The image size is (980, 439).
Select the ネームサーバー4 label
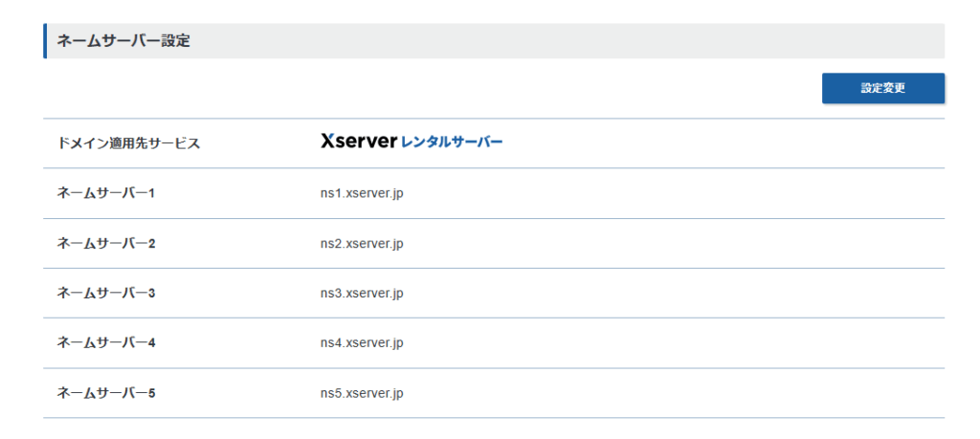tap(105, 342)
